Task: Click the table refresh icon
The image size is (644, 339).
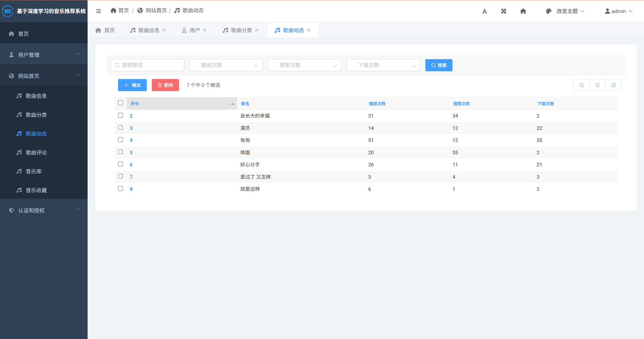Action: click(597, 85)
